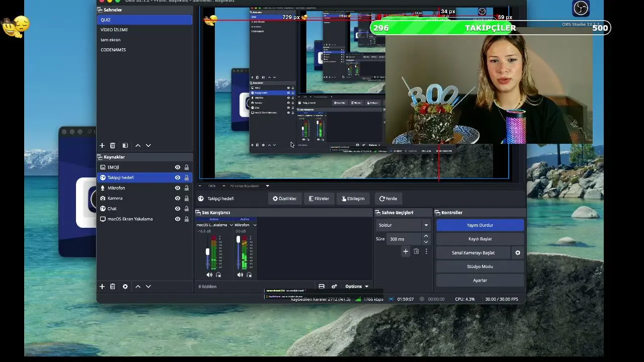Move scene down with the down arrow

click(x=148, y=145)
